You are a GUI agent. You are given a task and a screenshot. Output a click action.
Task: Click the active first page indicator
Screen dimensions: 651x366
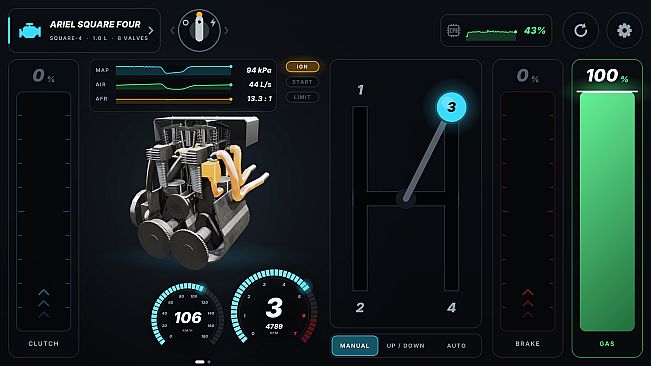(x=200, y=362)
